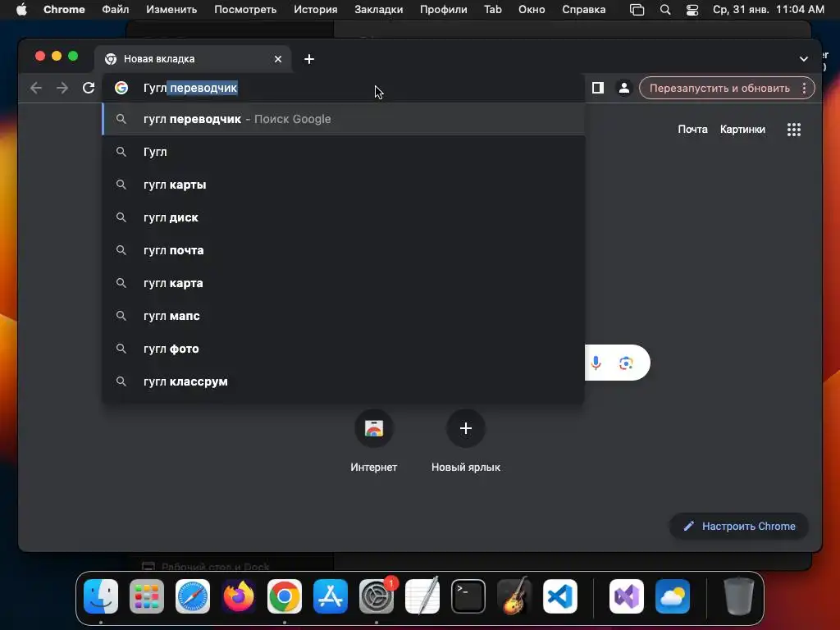Click the browser forward arrow

(x=62, y=88)
